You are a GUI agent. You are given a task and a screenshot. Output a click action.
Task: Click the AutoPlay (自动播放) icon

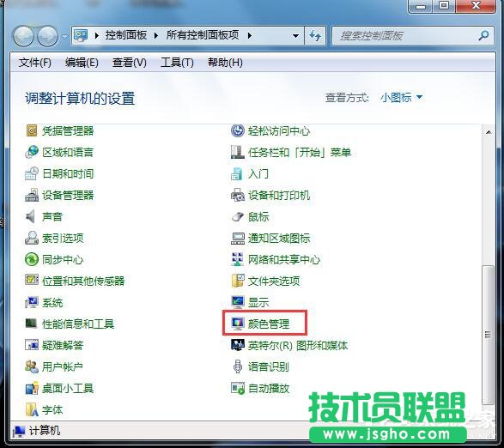coord(238,388)
